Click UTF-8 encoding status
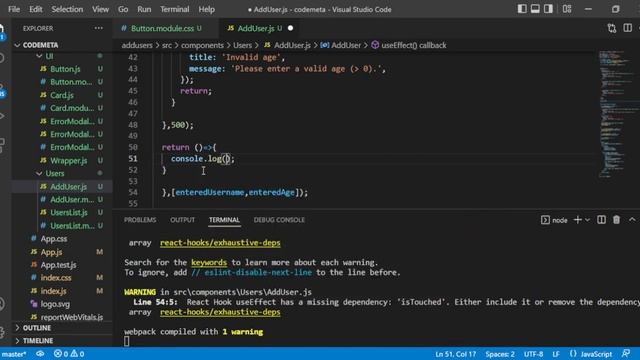Viewport: 640px width, 360px height. point(533,354)
